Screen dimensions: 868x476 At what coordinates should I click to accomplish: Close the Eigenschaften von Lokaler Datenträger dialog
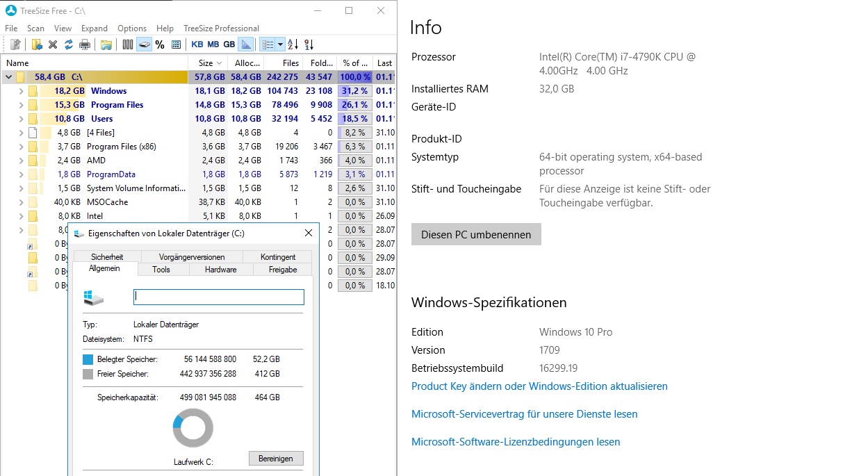(x=309, y=233)
